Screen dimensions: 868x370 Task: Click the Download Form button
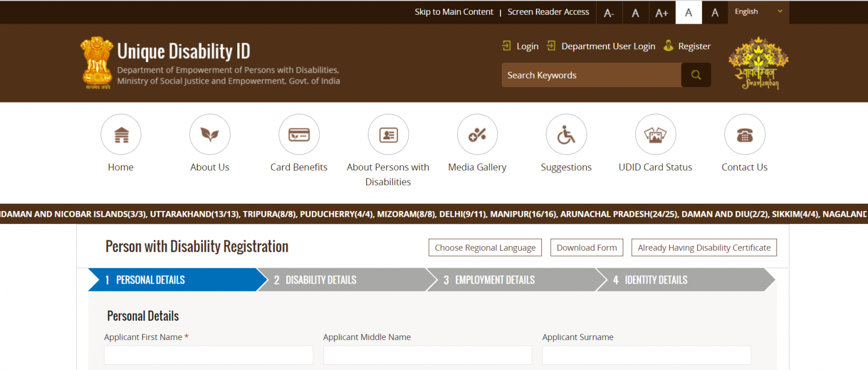(587, 248)
